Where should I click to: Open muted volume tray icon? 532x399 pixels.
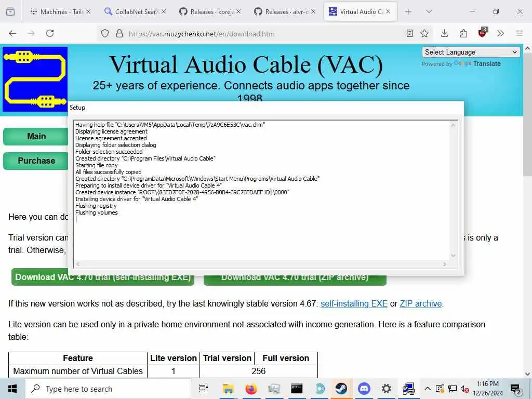coord(464,389)
